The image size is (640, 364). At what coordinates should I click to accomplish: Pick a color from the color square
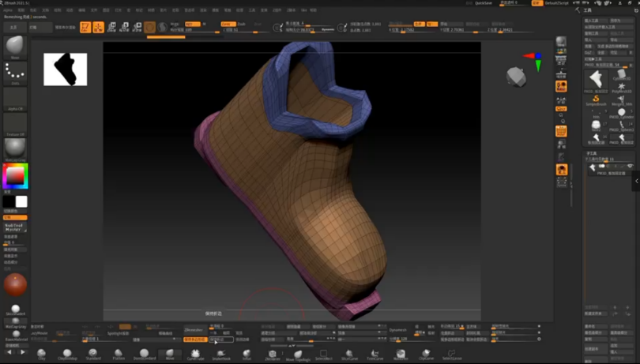[x=15, y=177]
